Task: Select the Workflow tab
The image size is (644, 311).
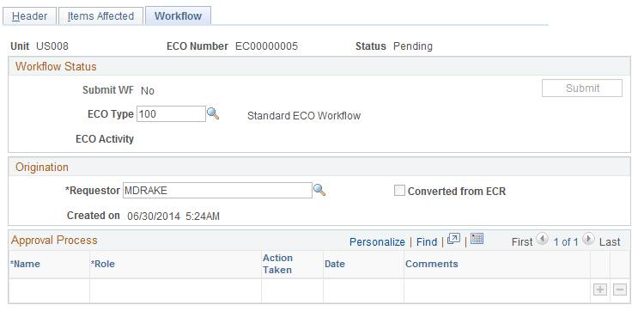Action: tap(179, 16)
